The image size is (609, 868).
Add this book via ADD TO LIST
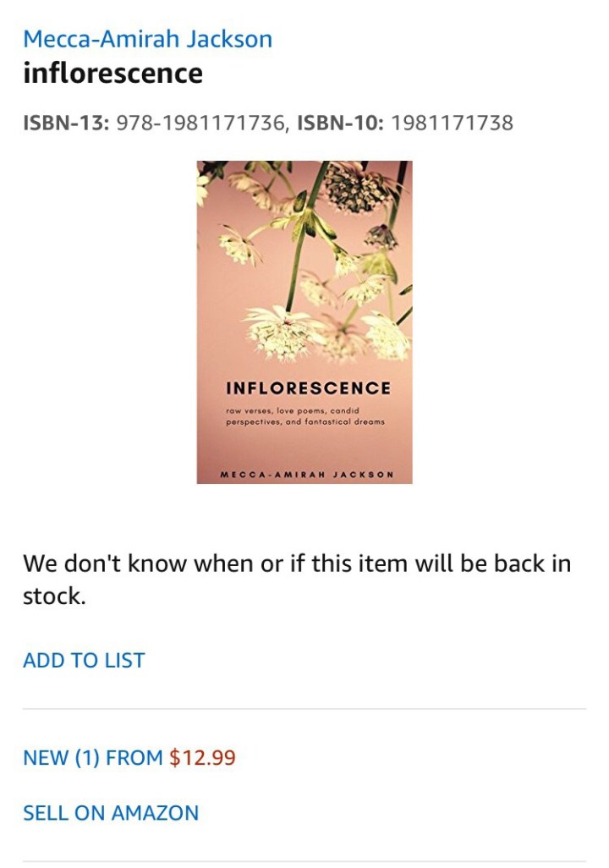click(x=84, y=661)
